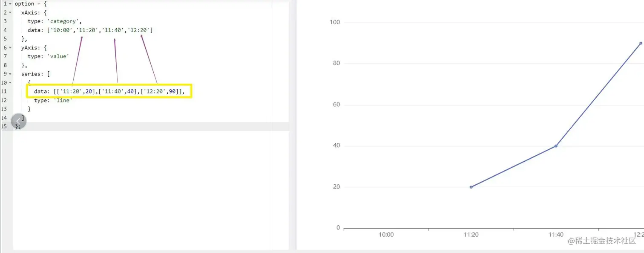Select the 11:40 x-axis label

click(556, 235)
